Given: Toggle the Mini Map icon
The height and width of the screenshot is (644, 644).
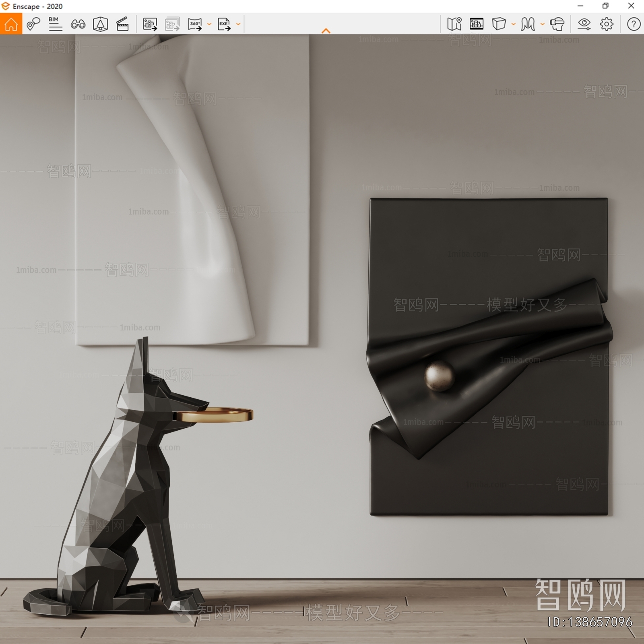Looking at the screenshot, I should 454,24.
